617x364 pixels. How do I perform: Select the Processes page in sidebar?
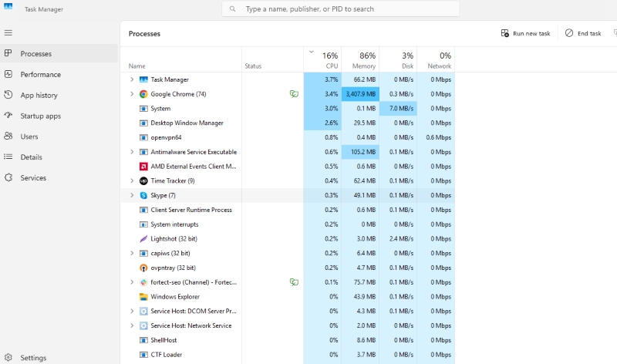(x=59, y=53)
